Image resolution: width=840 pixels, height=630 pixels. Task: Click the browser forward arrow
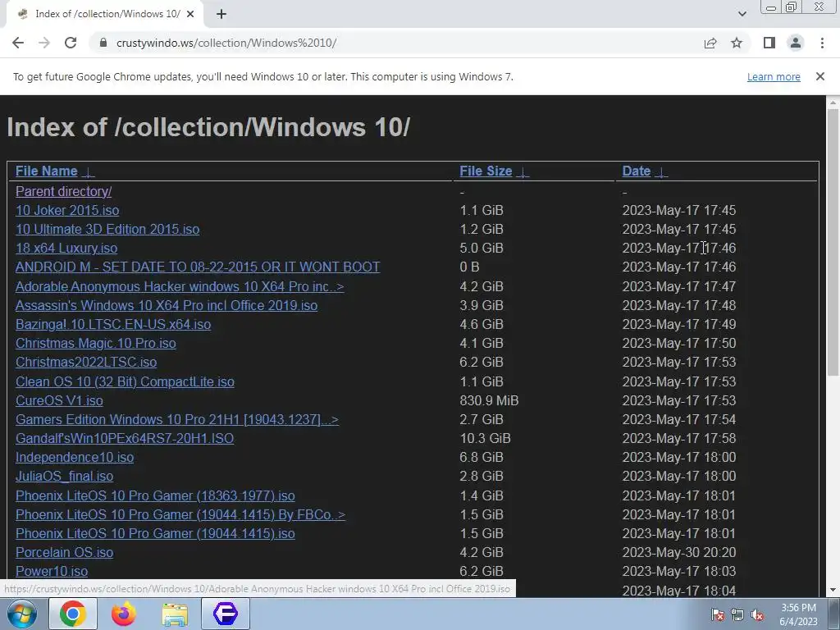[x=44, y=43]
